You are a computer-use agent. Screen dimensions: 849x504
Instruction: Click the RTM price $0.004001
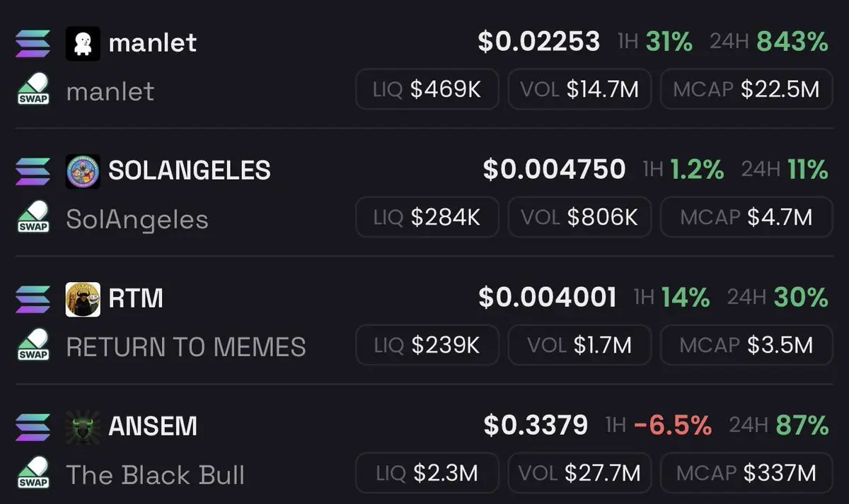(x=548, y=298)
